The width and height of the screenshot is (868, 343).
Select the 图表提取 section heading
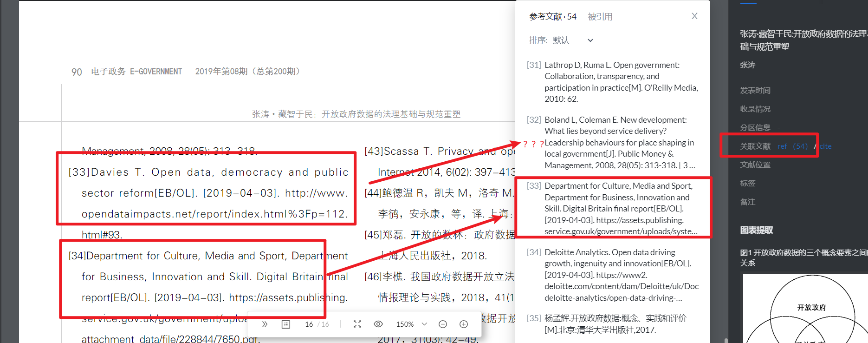pos(756,230)
